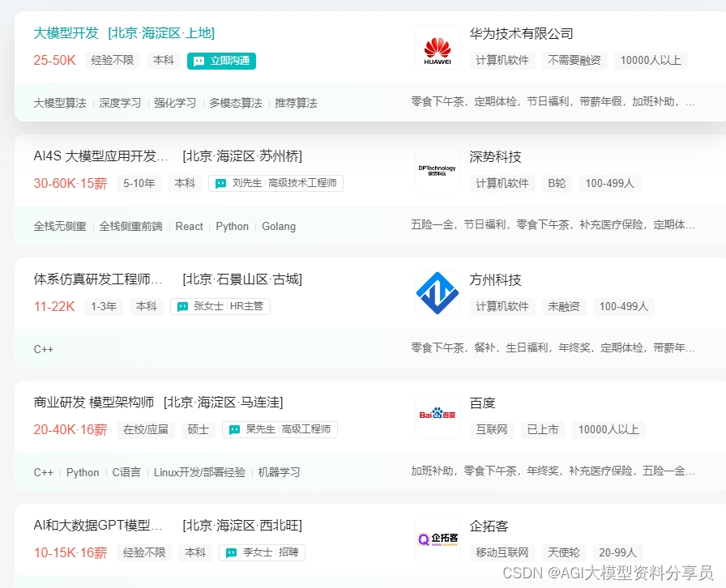Click recruiter tag 李女士 招聘
This screenshot has width=726, height=588.
262,553
